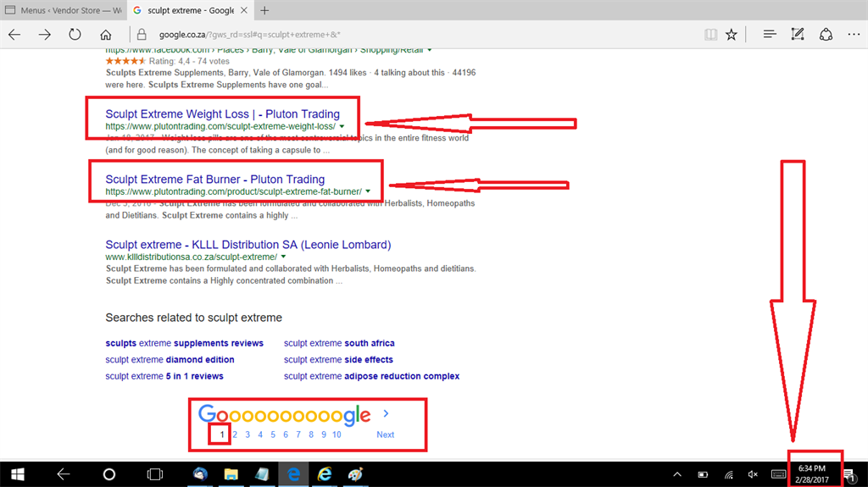Image resolution: width=868 pixels, height=487 pixels.
Task: Open clock showing 6:34 PM
Action: click(811, 474)
